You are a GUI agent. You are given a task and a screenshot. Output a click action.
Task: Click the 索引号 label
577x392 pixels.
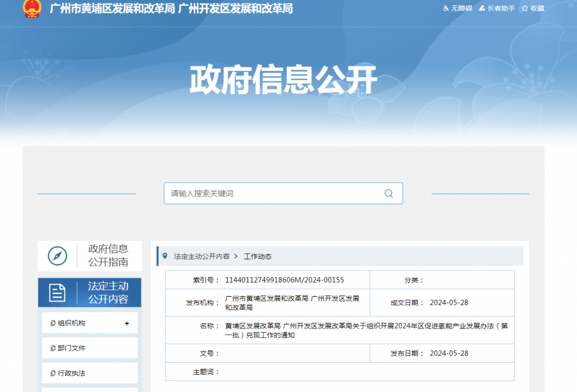[206, 280]
